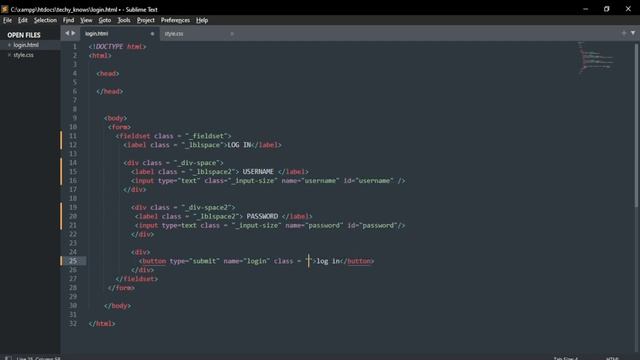Click the type="submit" attribute on line 25
The width and height of the screenshot is (640, 360).
tap(195, 261)
